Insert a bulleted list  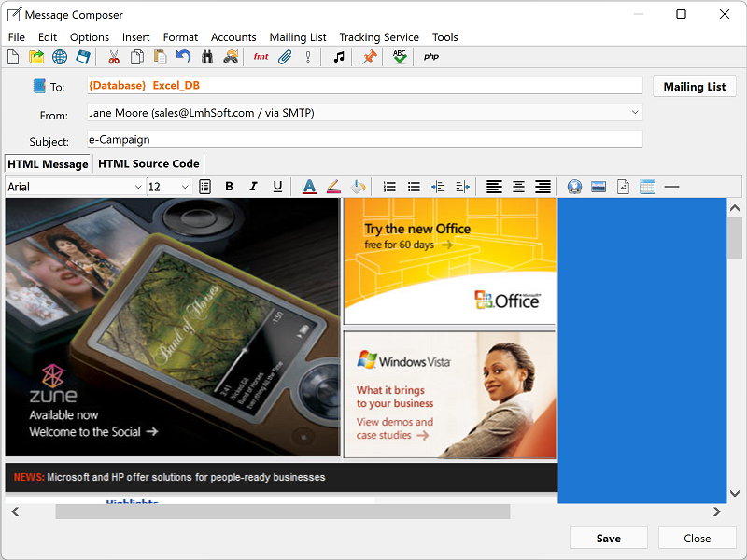click(414, 187)
